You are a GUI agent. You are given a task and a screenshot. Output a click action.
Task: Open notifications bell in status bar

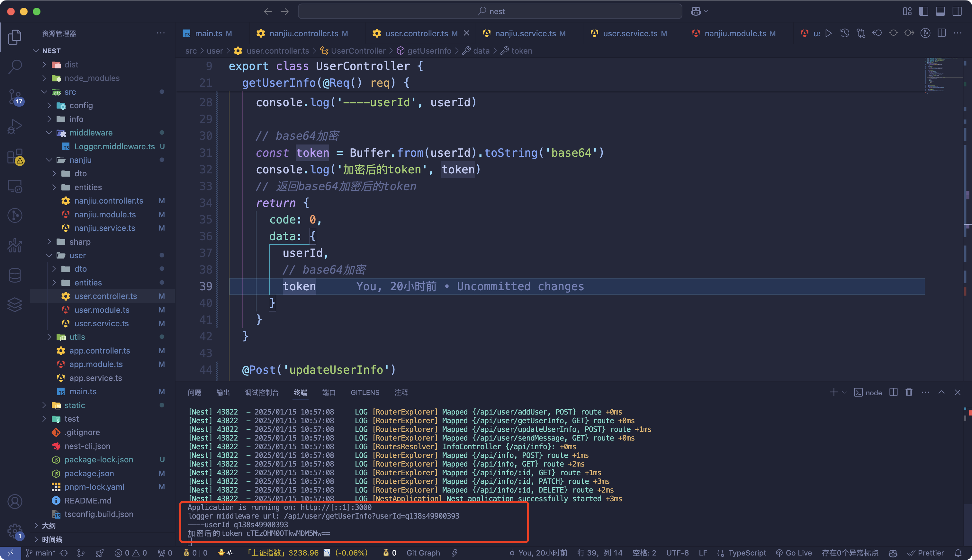(x=958, y=553)
